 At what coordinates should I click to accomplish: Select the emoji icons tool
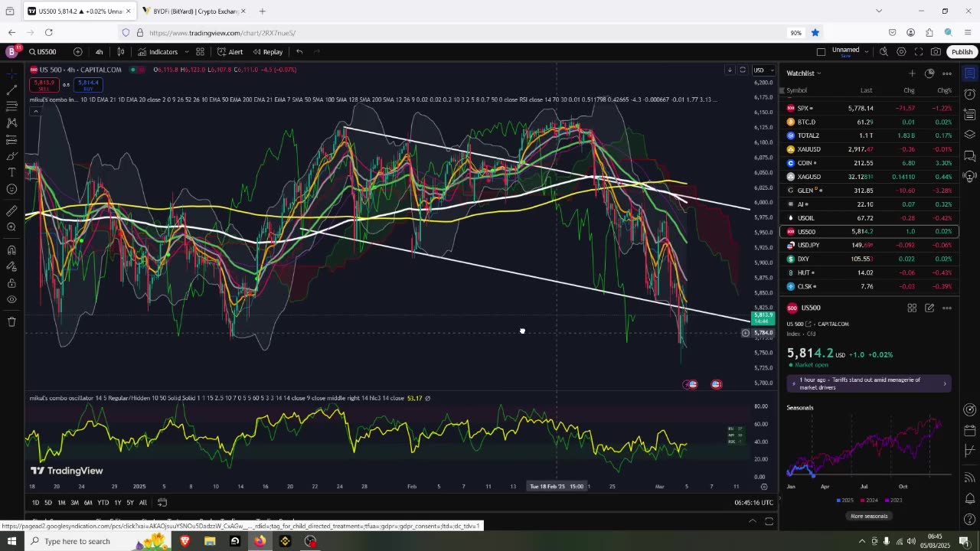11,189
